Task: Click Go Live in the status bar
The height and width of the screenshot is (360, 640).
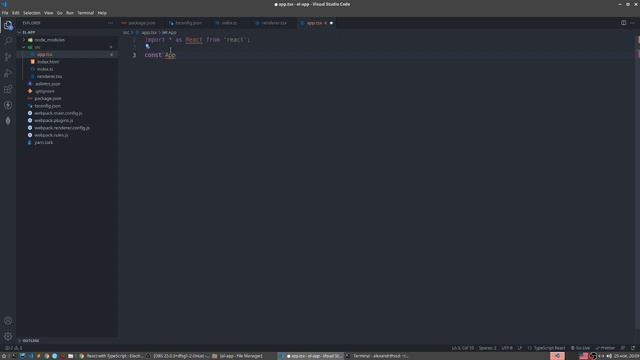Action: click(x=580, y=348)
